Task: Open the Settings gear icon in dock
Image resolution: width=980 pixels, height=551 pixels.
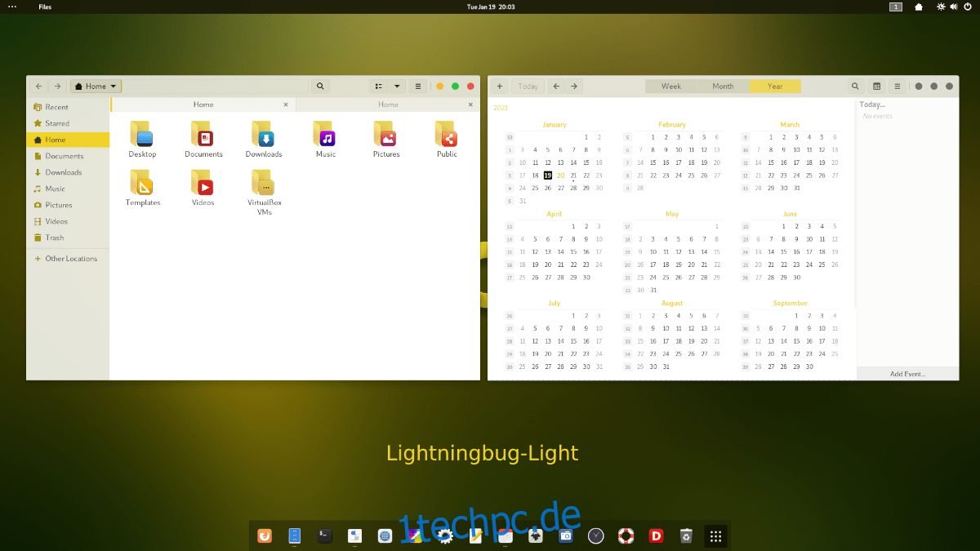Action: [445, 535]
